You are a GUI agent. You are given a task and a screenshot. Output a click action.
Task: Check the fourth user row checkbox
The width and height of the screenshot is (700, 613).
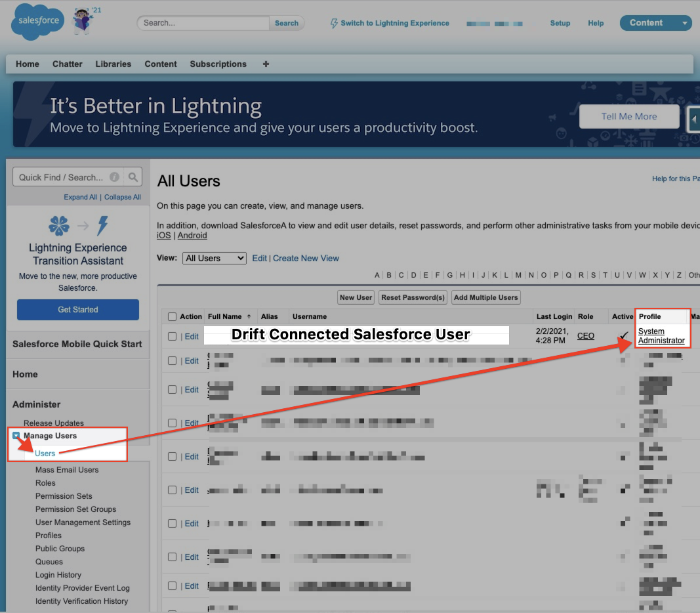click(x=172, y=423)
